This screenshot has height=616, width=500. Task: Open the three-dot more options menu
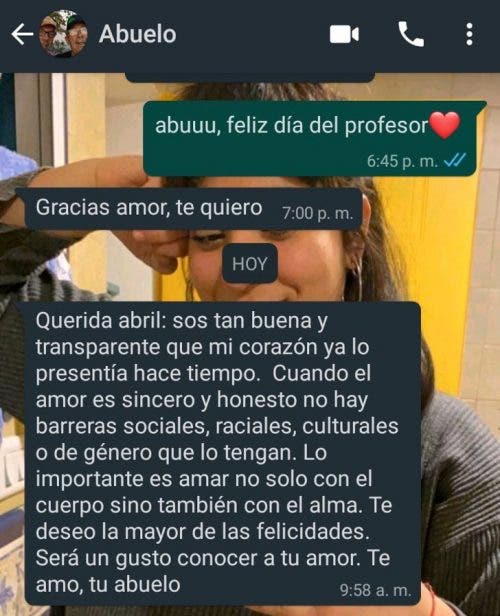[x=469, y=34]
